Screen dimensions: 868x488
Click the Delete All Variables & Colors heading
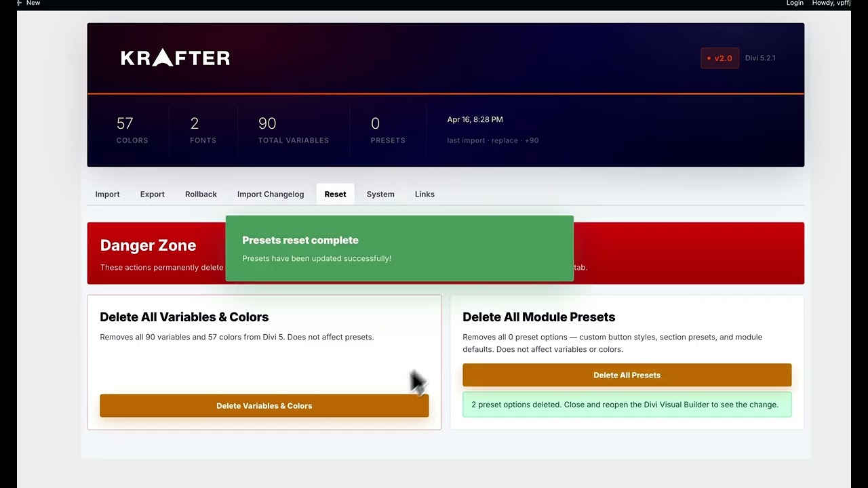click(184, 317)
